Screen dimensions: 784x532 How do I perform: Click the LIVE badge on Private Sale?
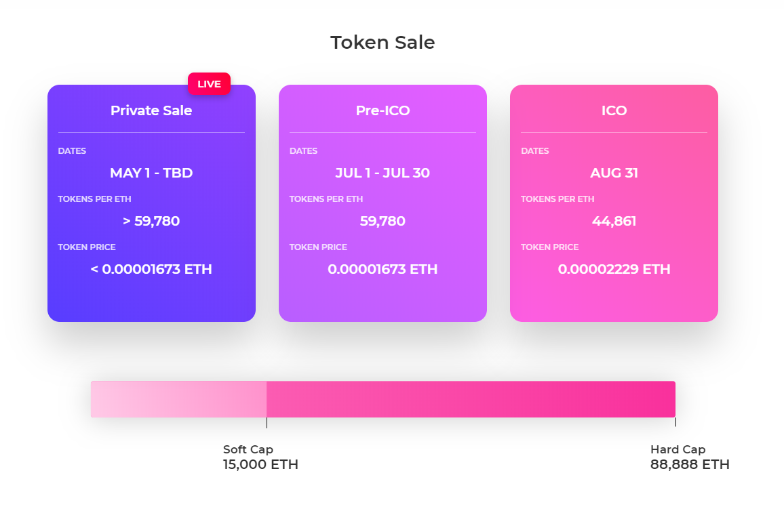209,84
